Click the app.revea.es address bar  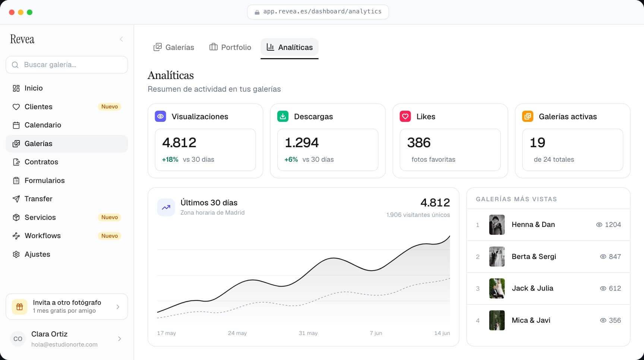[318, 12]
